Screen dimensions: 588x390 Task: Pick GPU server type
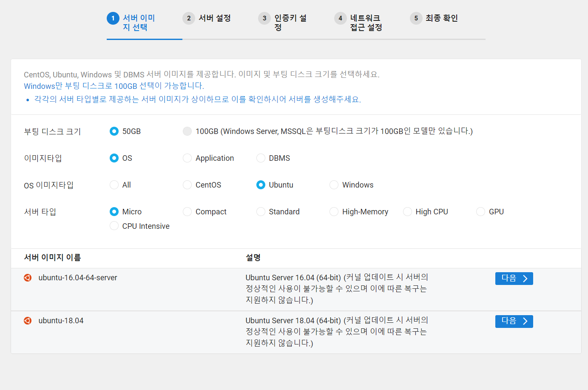[481, 211]
